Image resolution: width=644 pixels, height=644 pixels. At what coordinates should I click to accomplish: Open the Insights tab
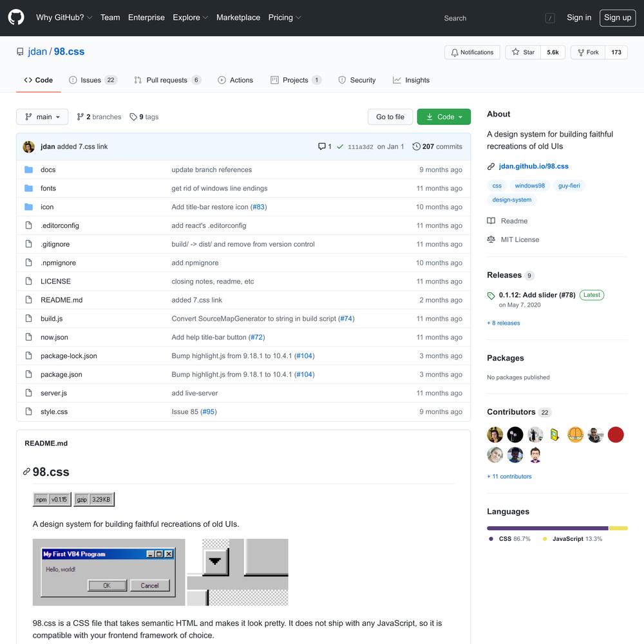[411, 80]
